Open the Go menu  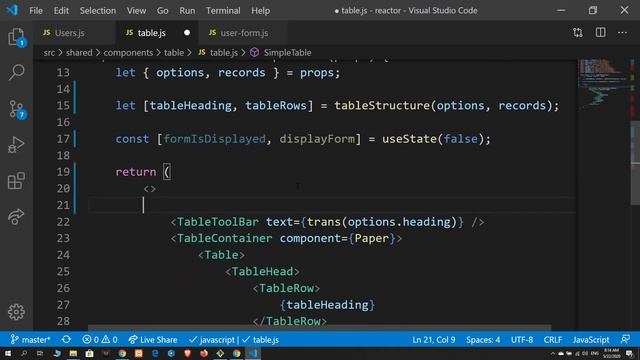tap(162, 11)
